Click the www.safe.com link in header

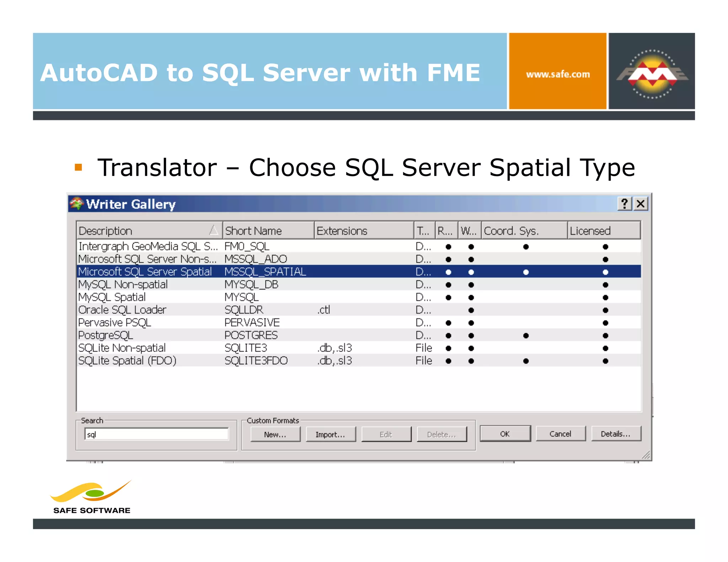point(558,74)
